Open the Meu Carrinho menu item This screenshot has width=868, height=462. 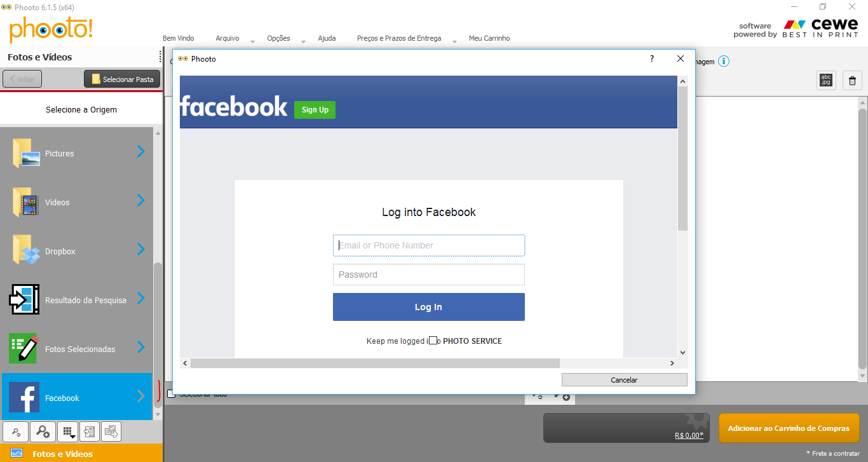[489, 38]
